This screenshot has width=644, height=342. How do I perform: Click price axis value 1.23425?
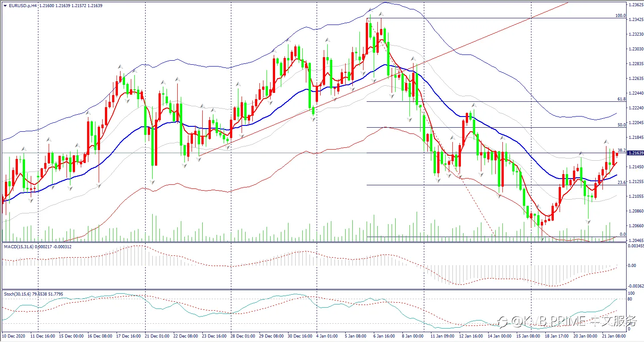point(636,20)
